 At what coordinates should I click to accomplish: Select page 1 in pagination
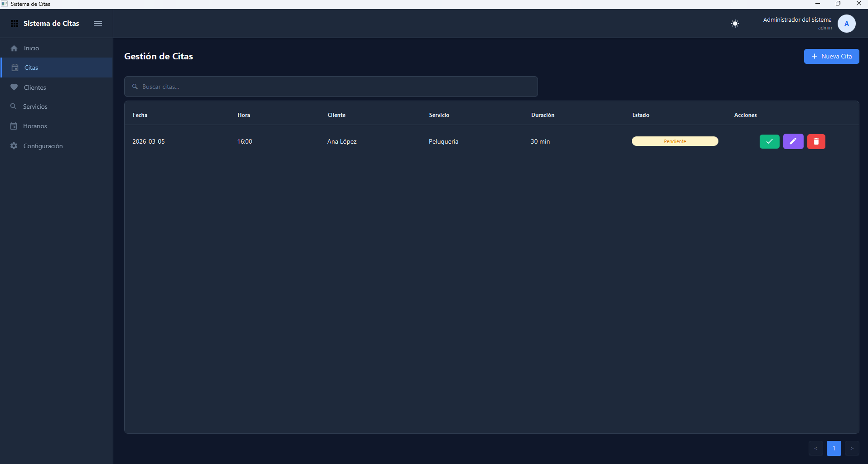[x=834, y=448]
